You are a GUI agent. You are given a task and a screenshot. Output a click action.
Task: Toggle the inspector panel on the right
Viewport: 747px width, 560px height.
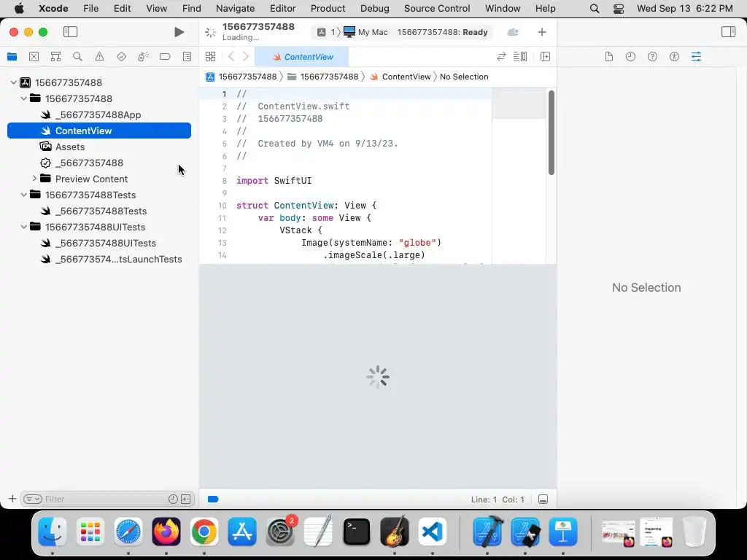point(728,32)
